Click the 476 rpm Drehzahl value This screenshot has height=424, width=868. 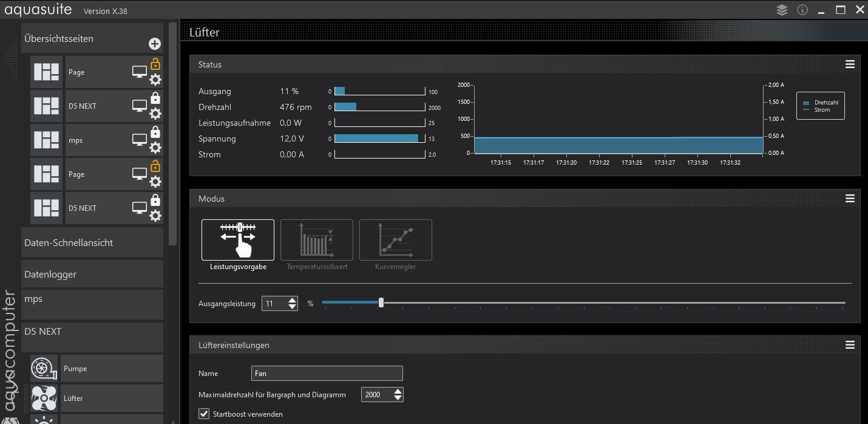(296, 107)
